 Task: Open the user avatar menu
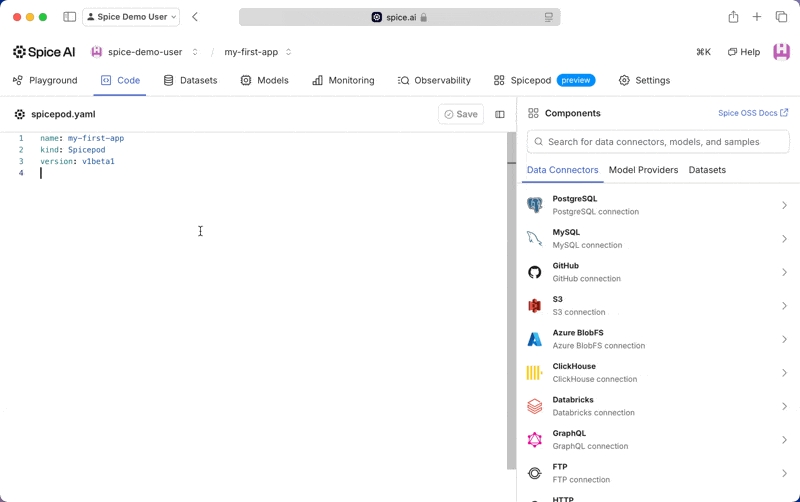point(781,52)
